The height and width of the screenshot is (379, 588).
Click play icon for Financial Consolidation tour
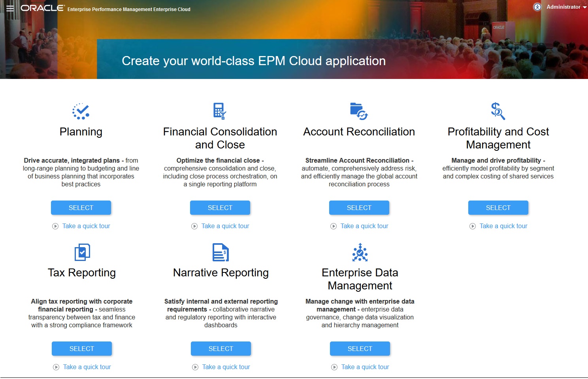pos(194,226)
